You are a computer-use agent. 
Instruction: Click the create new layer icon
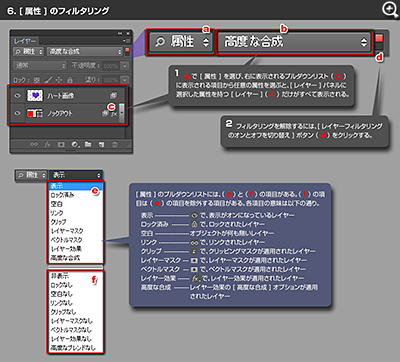point(101,144)
